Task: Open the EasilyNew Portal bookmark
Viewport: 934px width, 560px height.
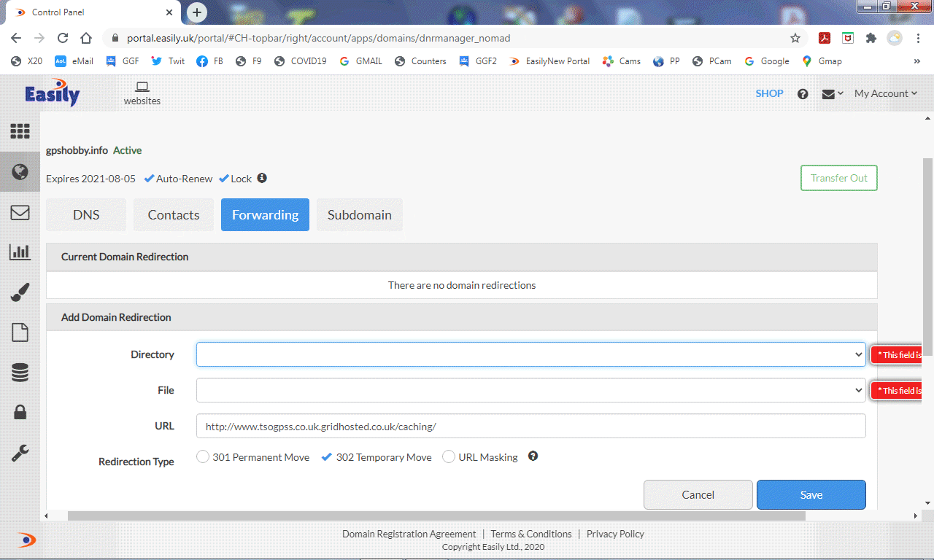Action: point(549,61)
